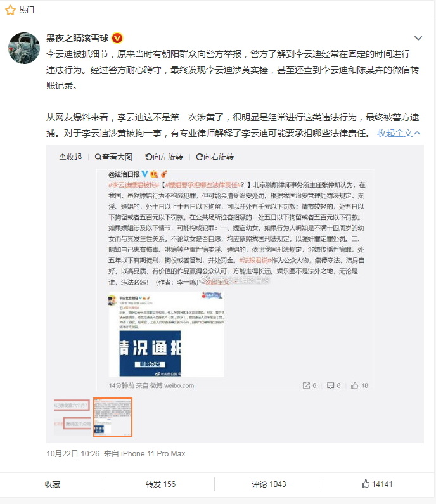Click the star icon beside 热门

click(10, 10)
